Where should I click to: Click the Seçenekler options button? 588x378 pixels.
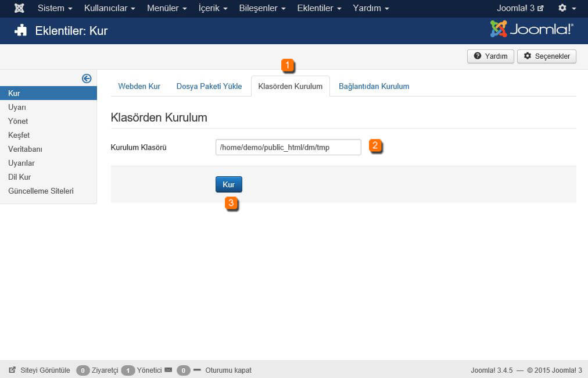pyautogui.click(x=546, y=56)
